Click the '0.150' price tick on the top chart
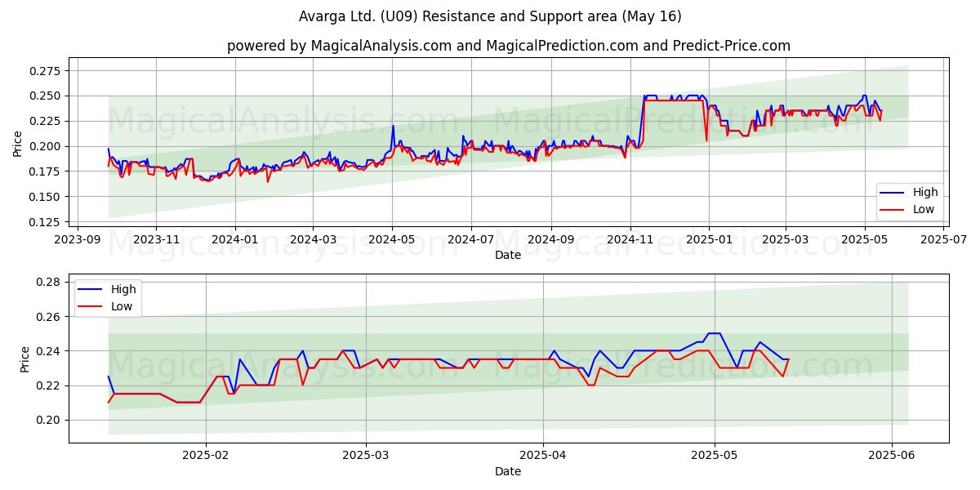980x490 pixels. point(47,197)
